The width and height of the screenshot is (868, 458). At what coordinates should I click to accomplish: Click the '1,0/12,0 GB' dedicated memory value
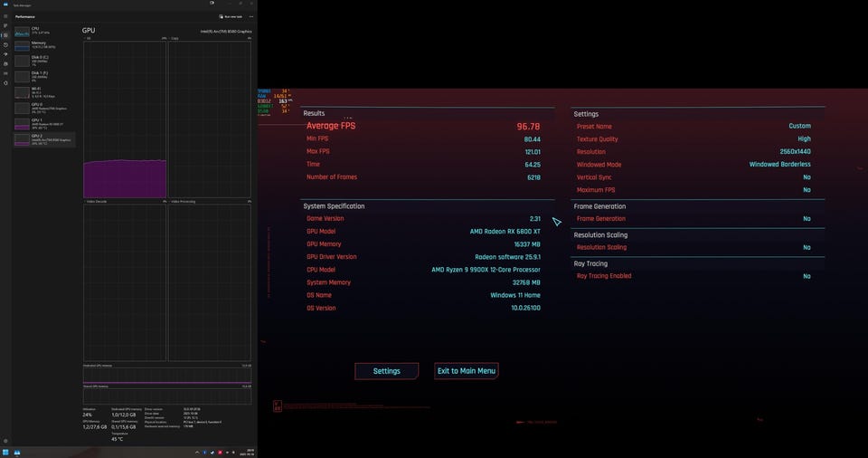(x=124, y=415)
